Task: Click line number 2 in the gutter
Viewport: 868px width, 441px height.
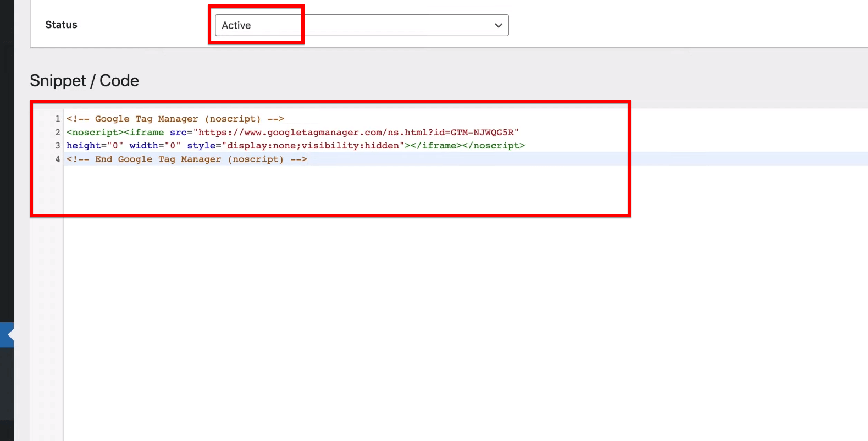Action: pos(57,133)
